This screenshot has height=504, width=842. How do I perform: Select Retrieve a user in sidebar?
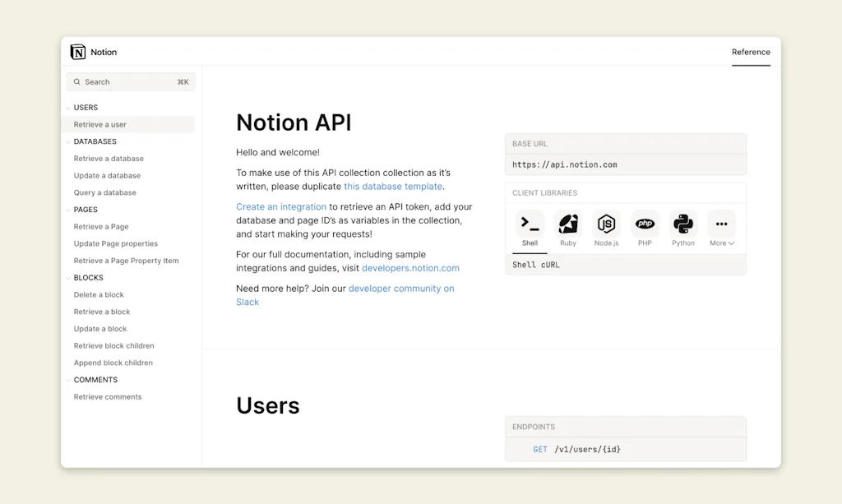pos(100,124)
